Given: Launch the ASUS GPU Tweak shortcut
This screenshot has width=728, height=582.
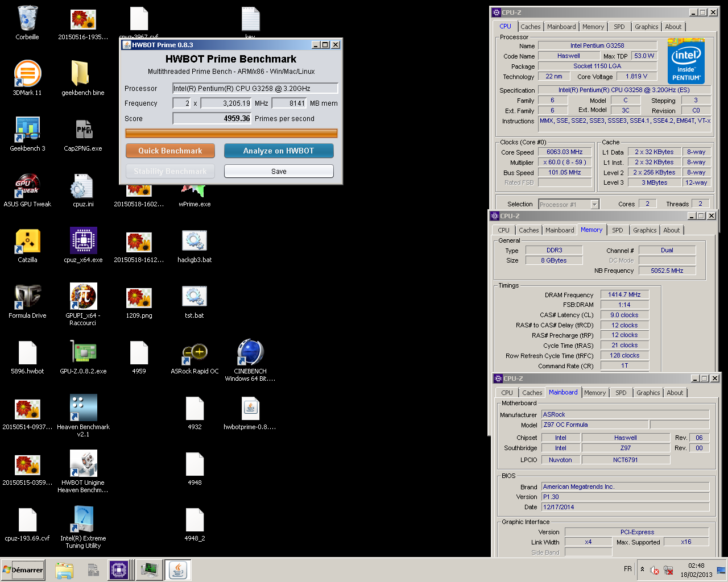Looking at the screenshot, I should click(x=27, y=190).
